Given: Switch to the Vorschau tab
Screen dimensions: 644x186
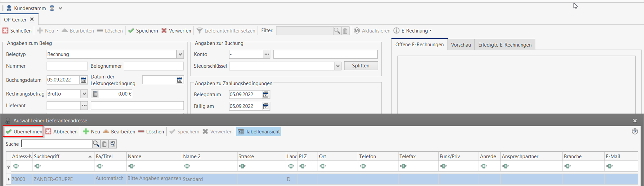Looking at the screenshot, I should click(461, 45).
